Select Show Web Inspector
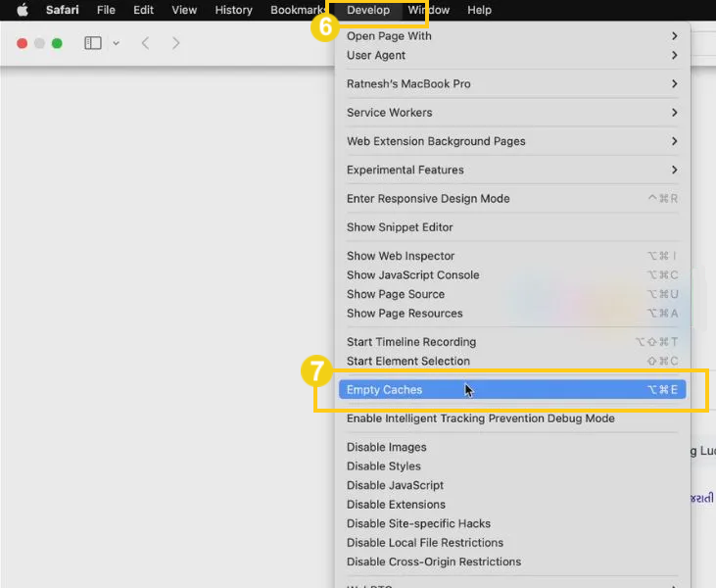 tap(512, 256)
